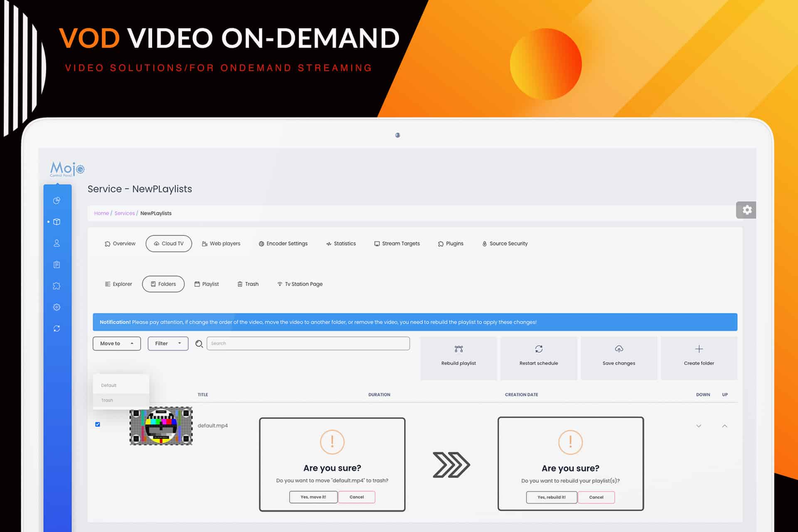Image resolution: width=798 pixels, height=532 pixels.
Task: Follow the Home breadcrumb link
Action: (101, 213)
